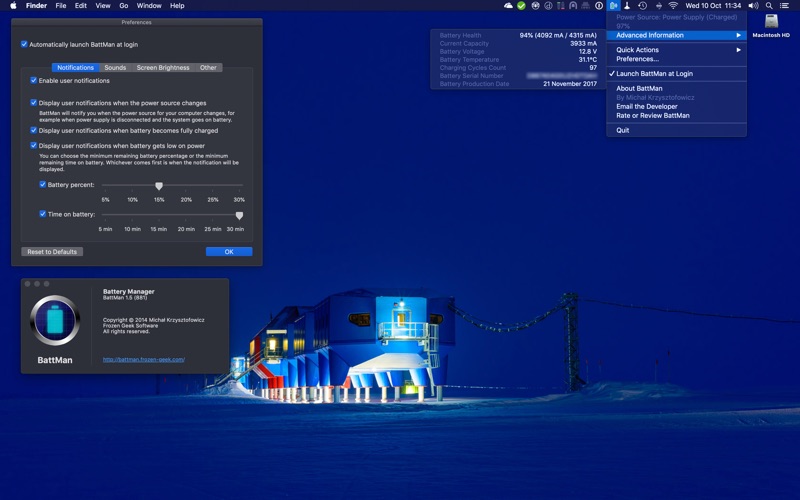Toggle notifications when battery becomes fully charged
The image size is (800, 500).
point(34,130)
